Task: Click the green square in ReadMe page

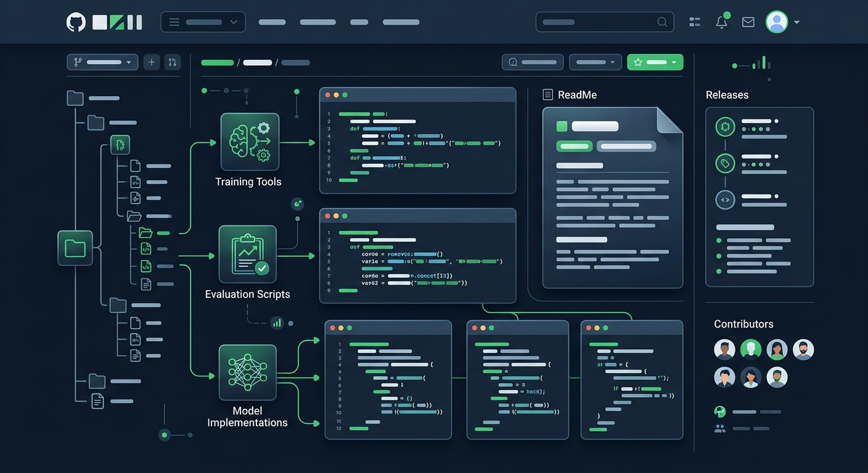Action: tap(562, 126)
